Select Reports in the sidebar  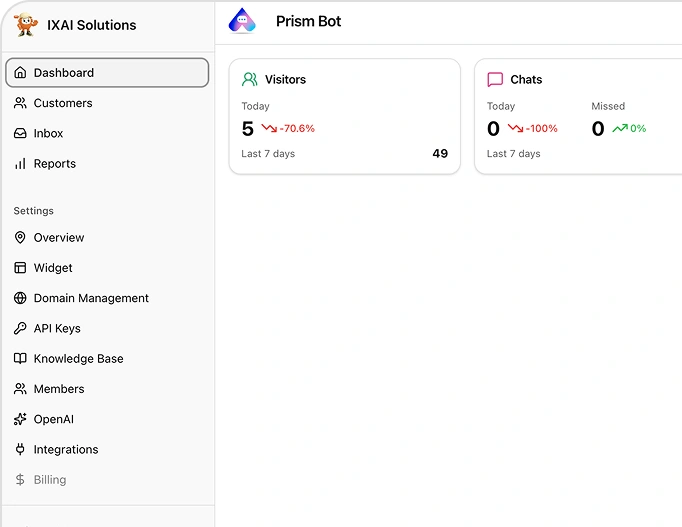107,163
